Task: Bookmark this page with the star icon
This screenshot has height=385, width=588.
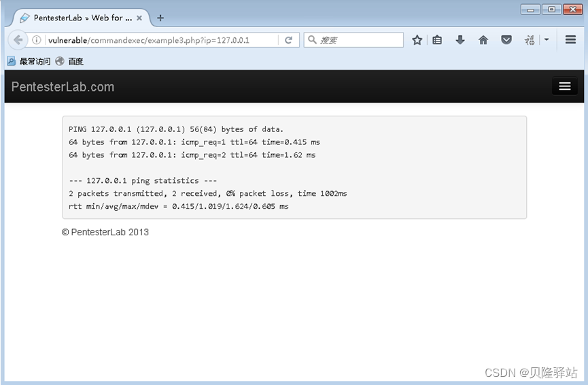Action: pyautogui.click(x=417, y=39)
